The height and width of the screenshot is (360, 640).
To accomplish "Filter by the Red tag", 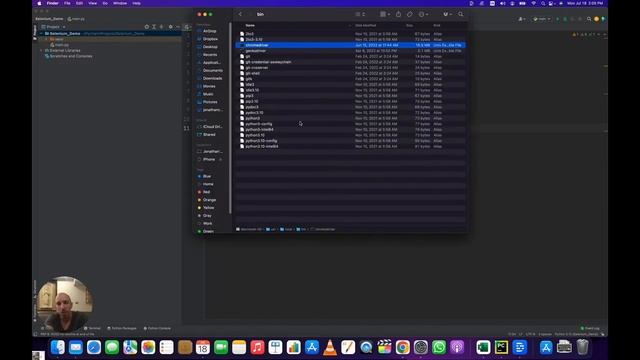I will [x=207, y=192].
